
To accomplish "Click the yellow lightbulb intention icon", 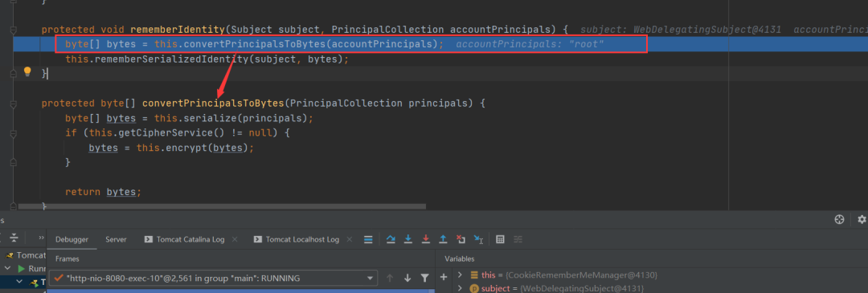I will [27, 72].
